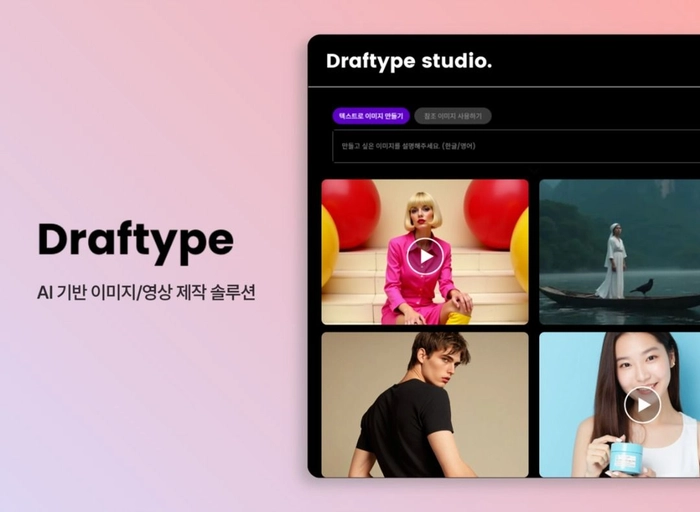Click the blue cream jar in skincare image
This screenshot has width=700, height=512.
[625, 457]
